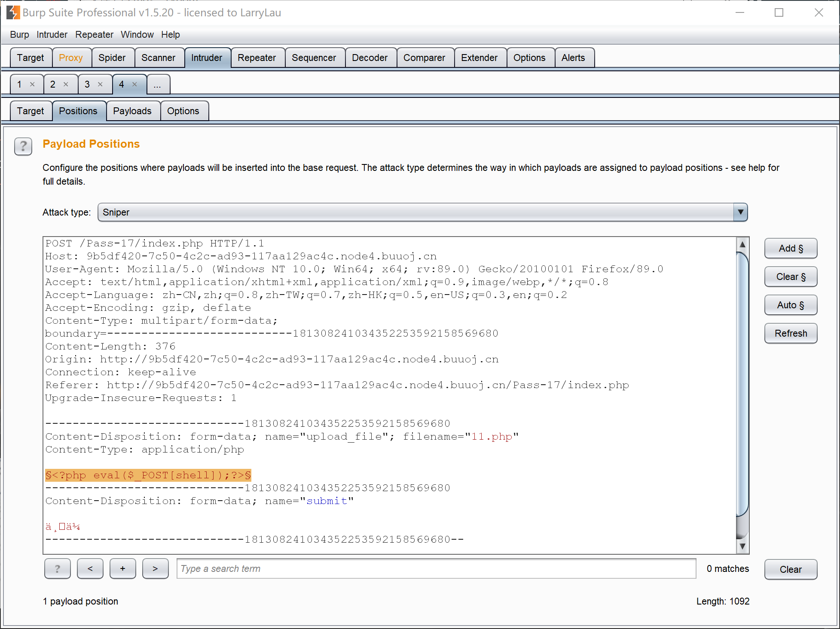Select Intruder attack tab 2
Image resolution: width=840 pixels, height=629 pixels.
53,84
